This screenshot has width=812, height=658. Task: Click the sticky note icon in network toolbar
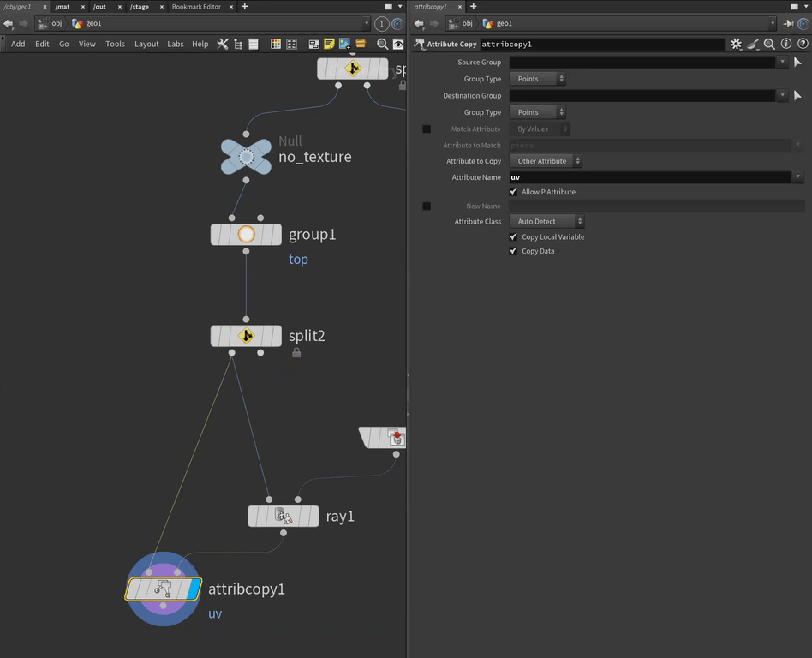[x=328, y=44]
